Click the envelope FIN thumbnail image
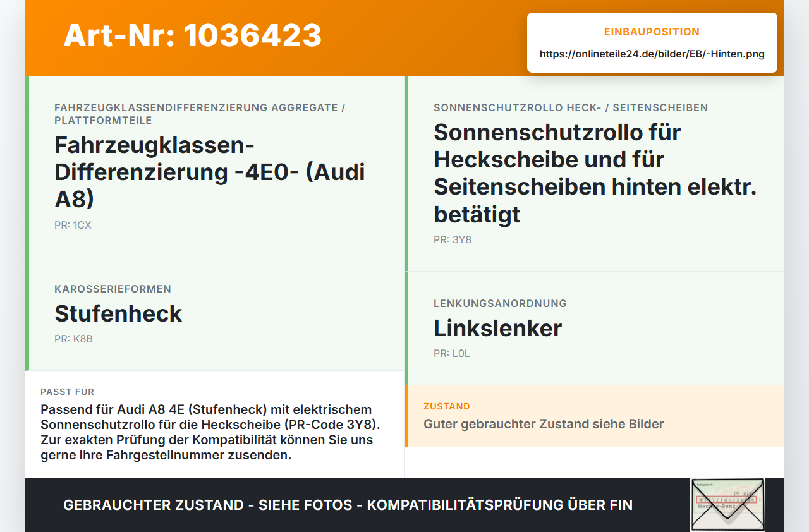Image resolution: width=809 pixels, height=532 pixels. coord(727,504)
